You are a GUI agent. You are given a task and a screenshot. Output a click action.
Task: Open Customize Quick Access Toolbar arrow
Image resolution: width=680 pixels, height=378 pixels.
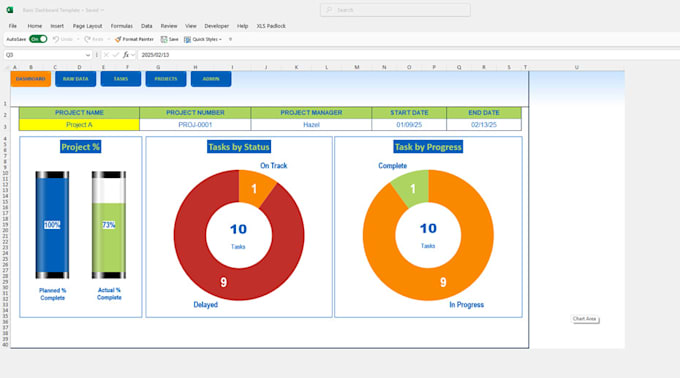pos(230,39)
